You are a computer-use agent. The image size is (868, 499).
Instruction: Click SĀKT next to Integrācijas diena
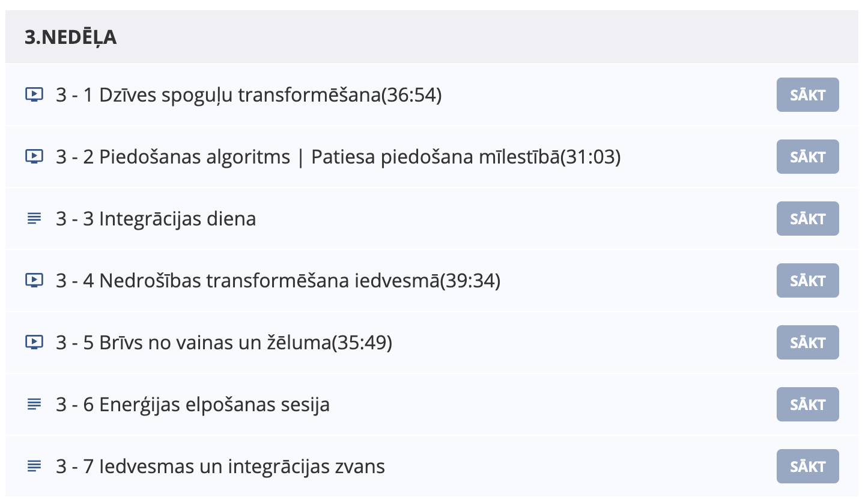[807, 219]
